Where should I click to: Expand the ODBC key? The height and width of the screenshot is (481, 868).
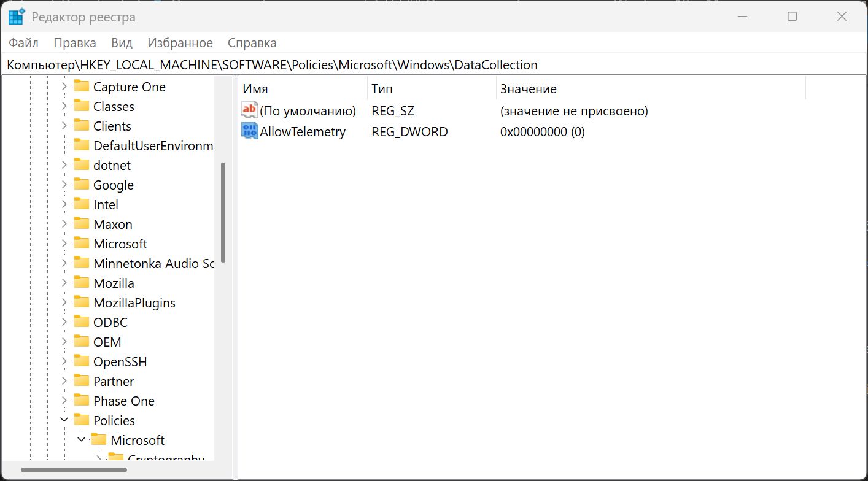(x=64, y=322)
